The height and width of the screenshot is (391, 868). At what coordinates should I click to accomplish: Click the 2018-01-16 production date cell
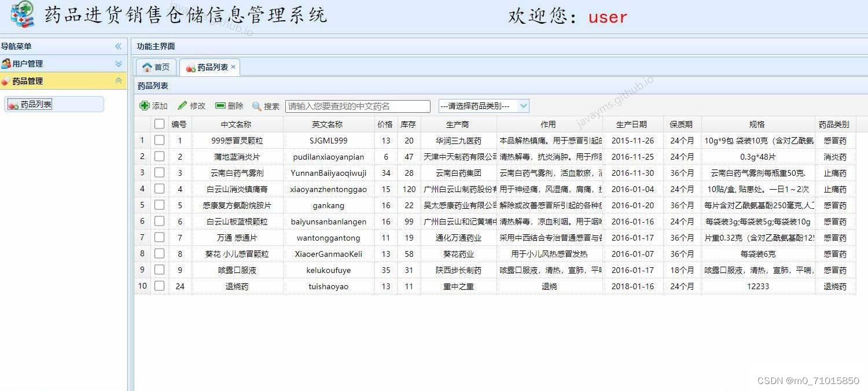pyautogui.click(x=632, y=286)
